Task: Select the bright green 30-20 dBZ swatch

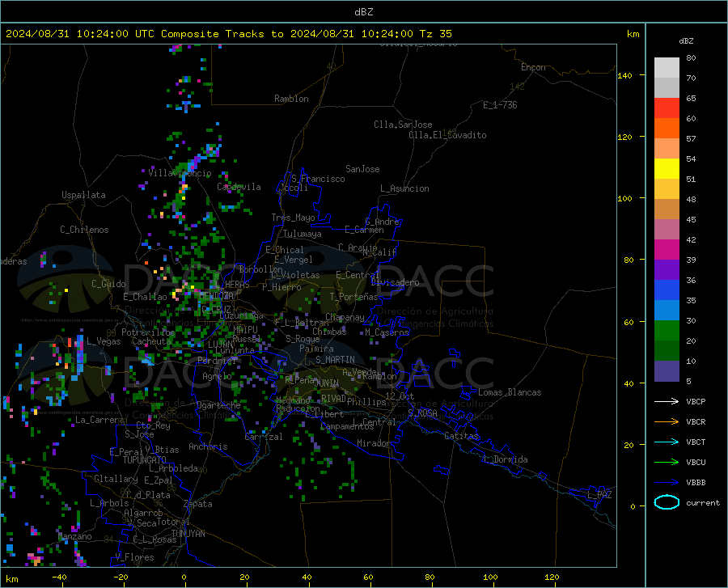Action: click(x=667, y=331)
